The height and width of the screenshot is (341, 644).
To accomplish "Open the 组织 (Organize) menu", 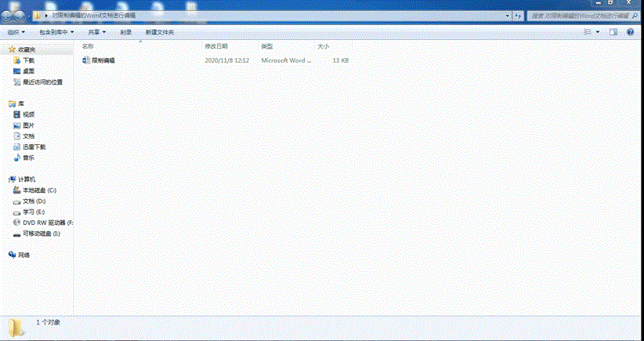I will (16, 32).
